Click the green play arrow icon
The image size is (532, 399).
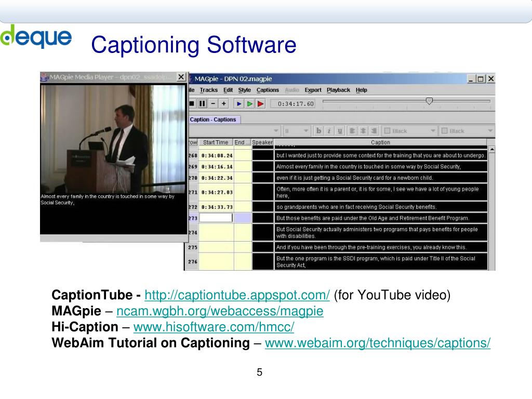point(250,104)
